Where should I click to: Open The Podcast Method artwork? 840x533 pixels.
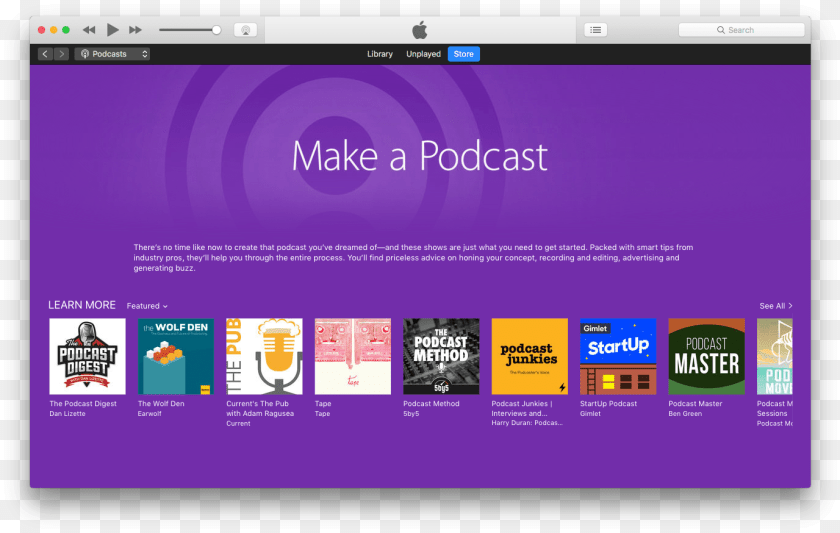click(441, 356)
